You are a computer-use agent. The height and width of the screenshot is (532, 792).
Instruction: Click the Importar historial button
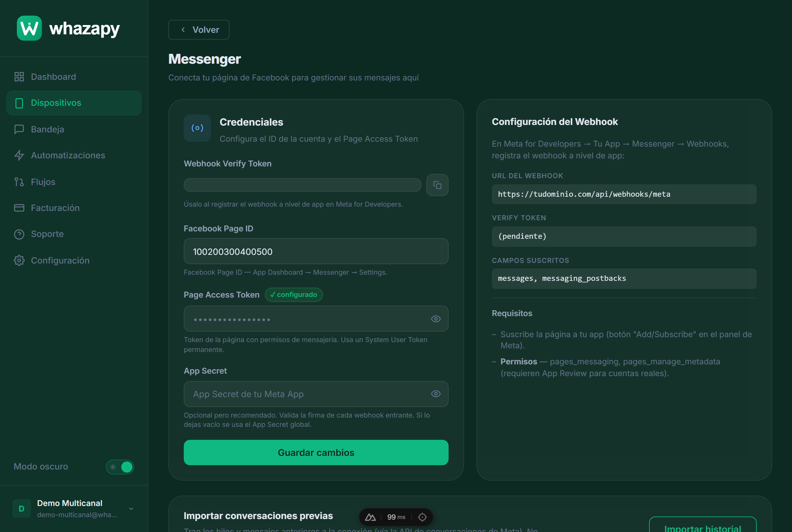(x=702, y=525)
